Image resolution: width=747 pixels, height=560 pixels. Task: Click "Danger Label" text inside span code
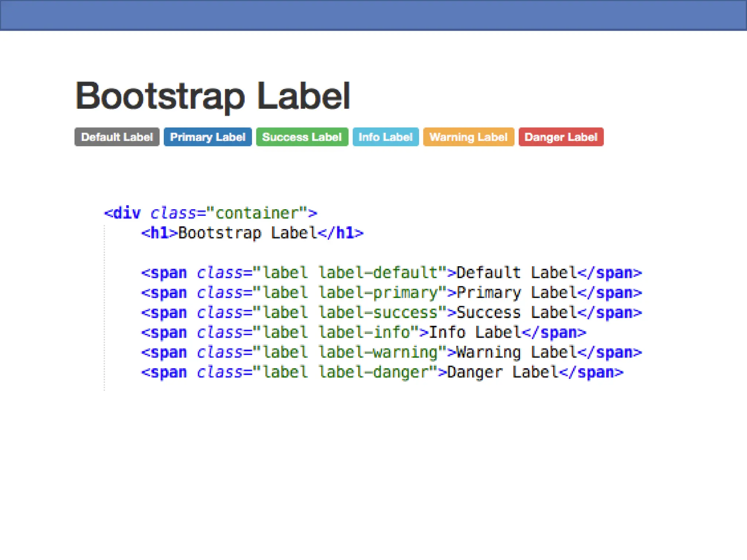coord(503,373)
